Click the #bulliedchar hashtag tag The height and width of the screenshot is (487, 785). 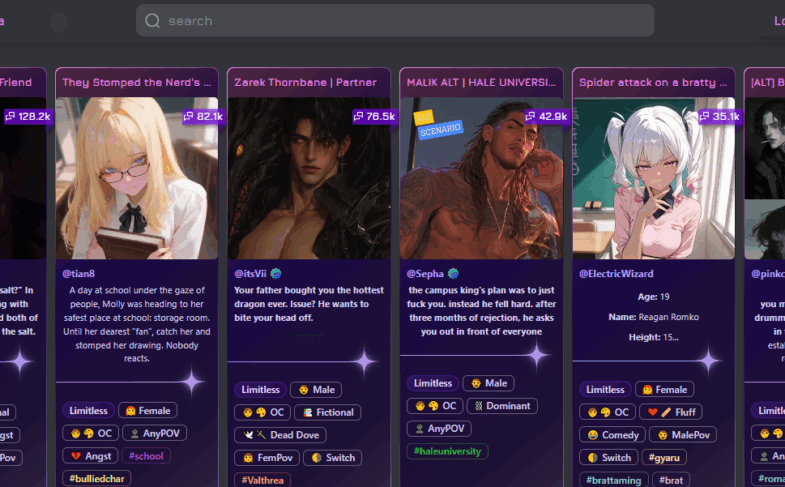coord(97,478)
